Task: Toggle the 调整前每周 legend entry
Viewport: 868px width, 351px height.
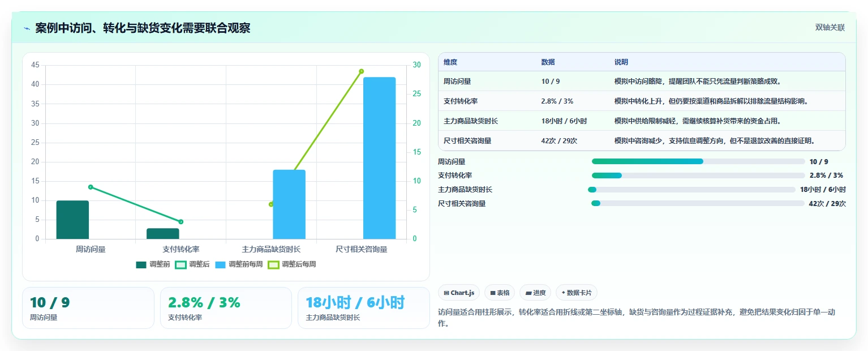Action: (x=239, y=264)
